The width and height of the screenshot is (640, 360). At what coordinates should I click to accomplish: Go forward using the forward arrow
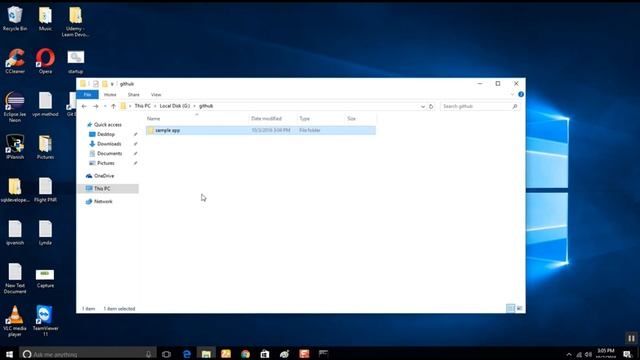point(96,106)
